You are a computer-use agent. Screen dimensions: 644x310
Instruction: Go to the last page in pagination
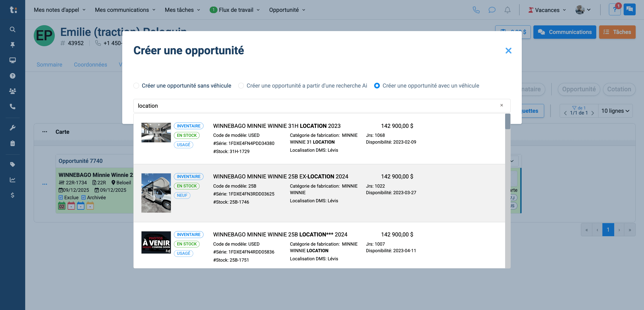pyautogui.click(x=630, y=230)
